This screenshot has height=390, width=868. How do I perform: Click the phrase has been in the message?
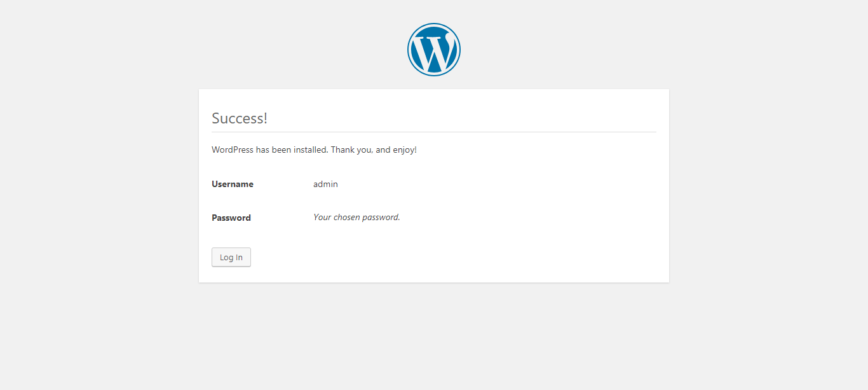pyautogui.click(x=273, y=150)
